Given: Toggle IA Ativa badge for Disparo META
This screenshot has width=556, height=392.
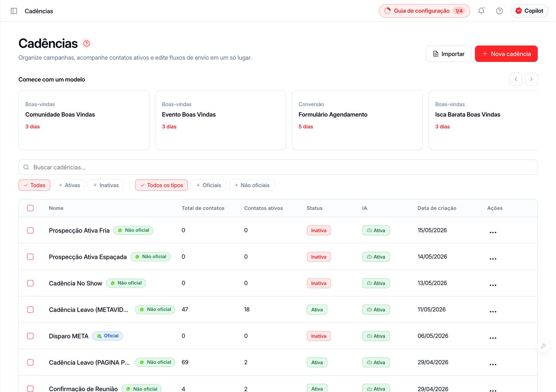Looking at the screenshot, I should [x=376, y=336].
